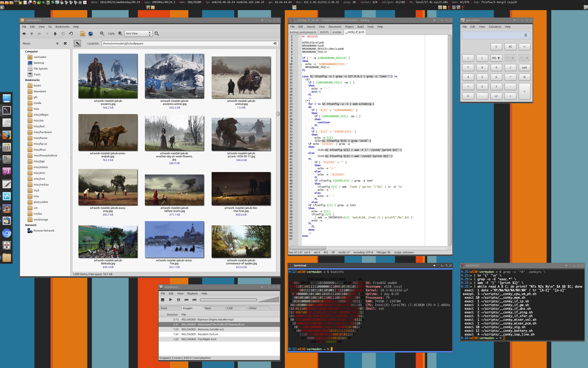
Task: Open terminal icon in the left dock
Action: click(x=7, y=110)
